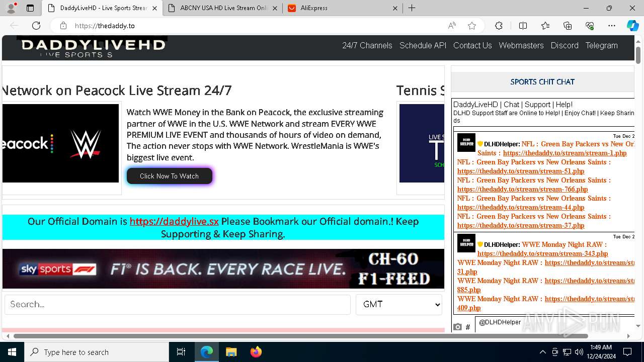Click the hash icon in the chat
This screenshot has width=644, height=362.
pos(467,327)
